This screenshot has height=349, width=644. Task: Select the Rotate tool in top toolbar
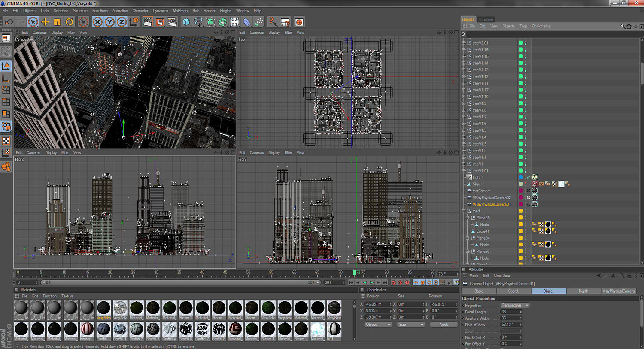click(x=69, y=22)
